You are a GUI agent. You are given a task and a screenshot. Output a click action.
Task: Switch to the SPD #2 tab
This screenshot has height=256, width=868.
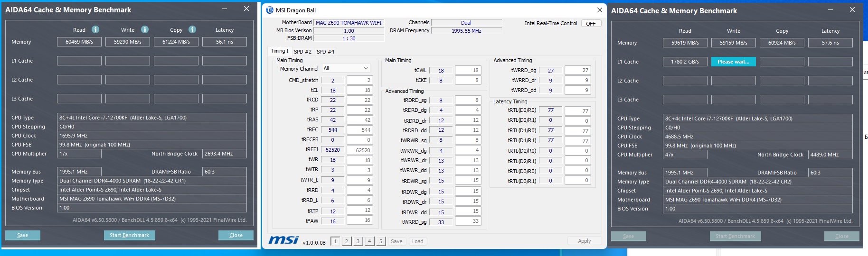point(302,52)
